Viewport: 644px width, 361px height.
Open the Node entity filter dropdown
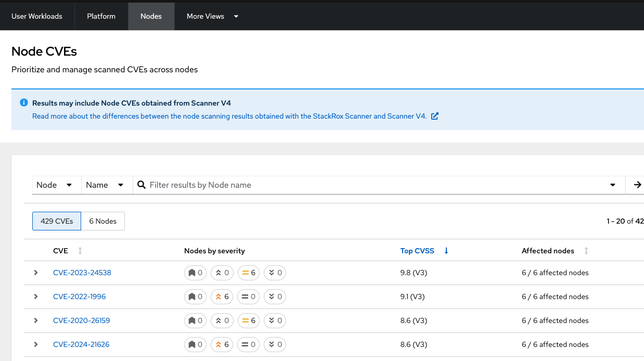[x=57, y=185]
